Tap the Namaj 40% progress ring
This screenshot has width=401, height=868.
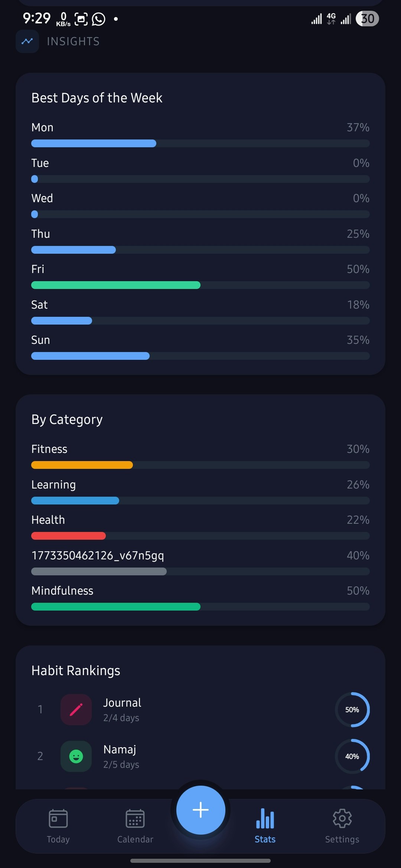pyautogui.click(x=352, y=756)
